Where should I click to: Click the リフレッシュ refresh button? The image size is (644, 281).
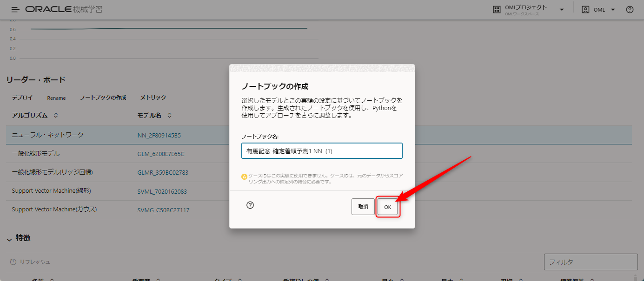(x=30, y=262)
